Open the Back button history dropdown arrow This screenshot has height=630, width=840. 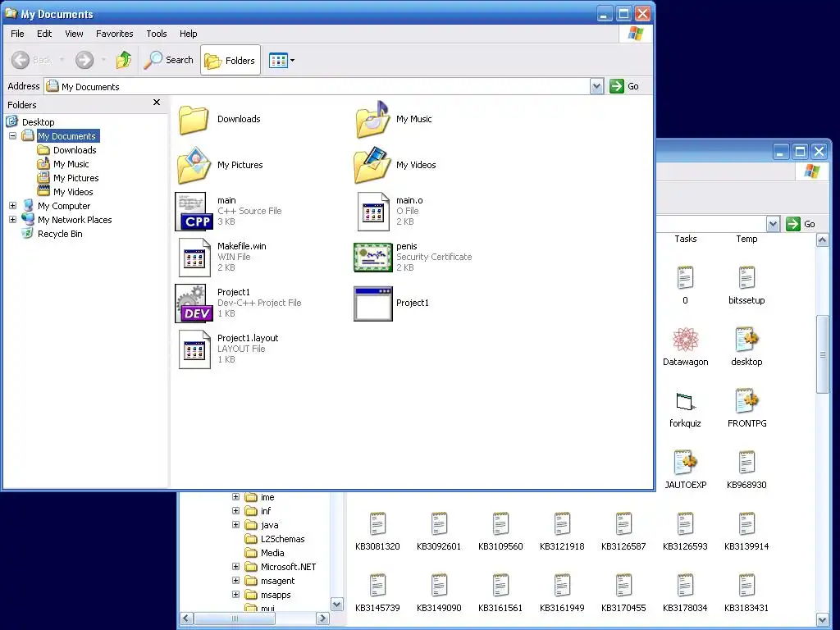(x=62, y=60)
